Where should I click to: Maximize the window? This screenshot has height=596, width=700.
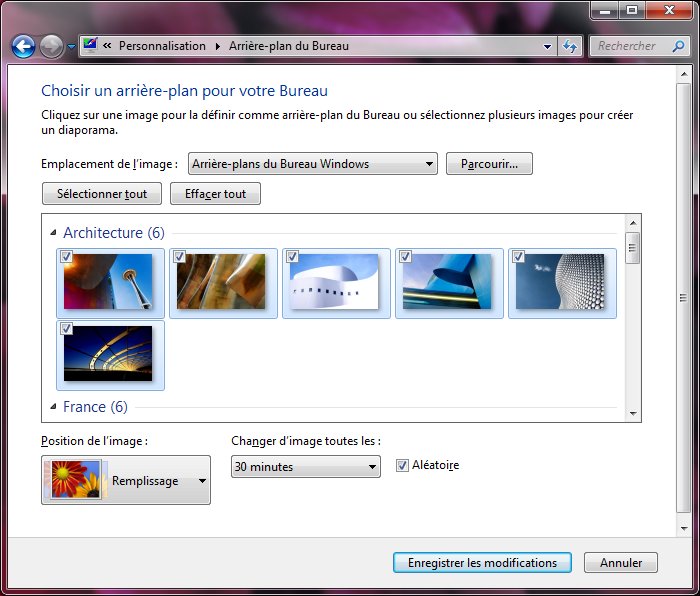click(x=632, y=10)
